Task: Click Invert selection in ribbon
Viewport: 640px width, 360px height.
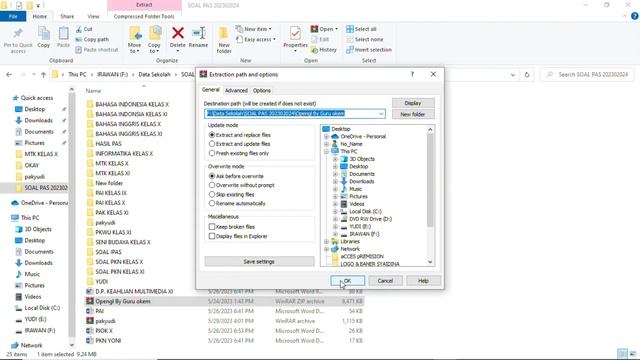Action: click(369, 50)
